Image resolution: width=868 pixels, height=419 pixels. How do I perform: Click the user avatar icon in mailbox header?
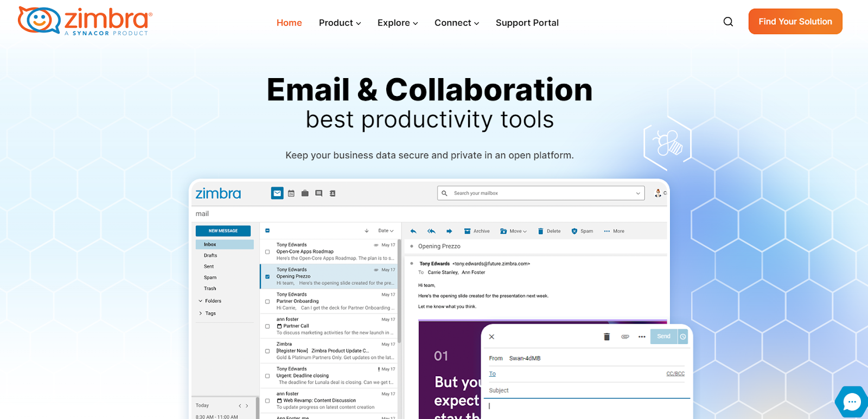tap(658, 193)
